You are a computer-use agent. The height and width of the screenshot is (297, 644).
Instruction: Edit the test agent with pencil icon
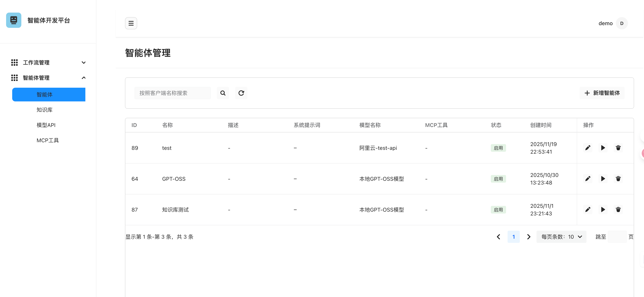tap(587, 148)
